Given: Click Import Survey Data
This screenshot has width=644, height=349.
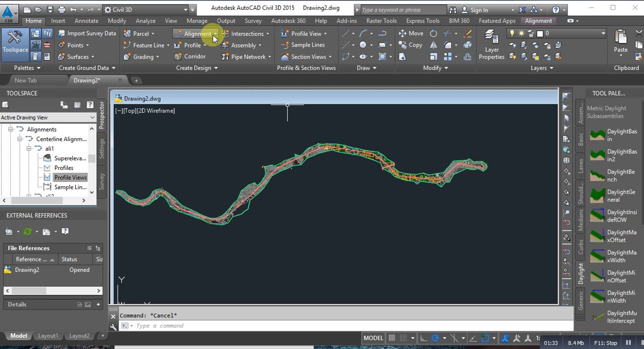Looking at the screenshot, I should tap(86, 33).
